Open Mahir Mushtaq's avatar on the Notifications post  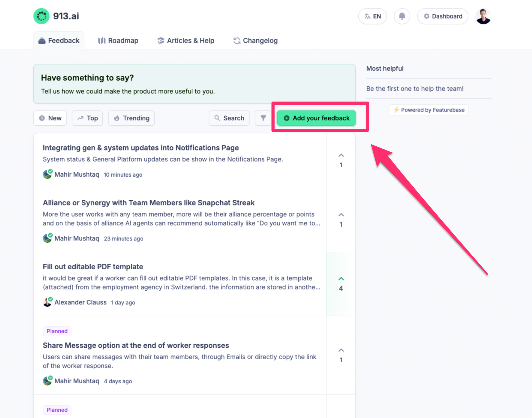47,174
